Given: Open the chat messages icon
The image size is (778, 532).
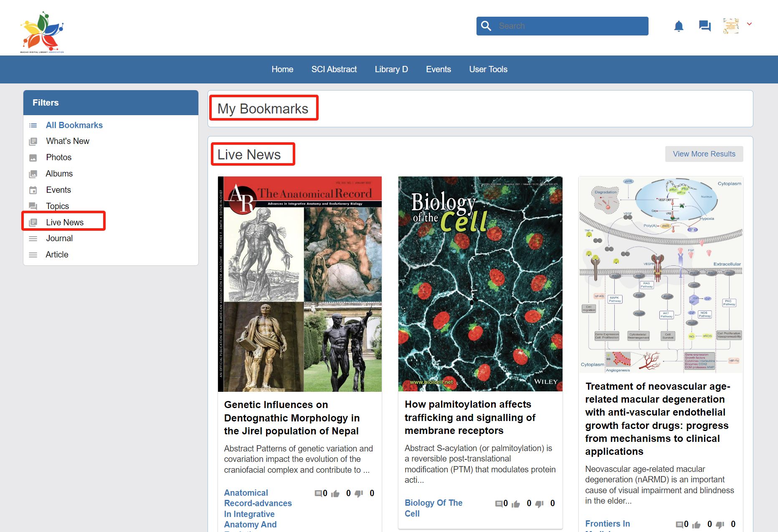Looking at the screenshot, I should point(705,26).
